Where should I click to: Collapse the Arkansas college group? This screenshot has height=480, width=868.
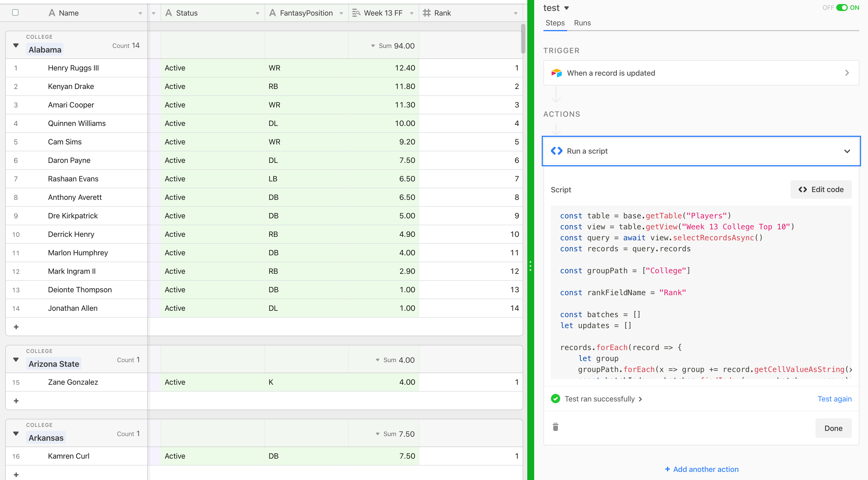pyautogui.click(x=16, y=434)
